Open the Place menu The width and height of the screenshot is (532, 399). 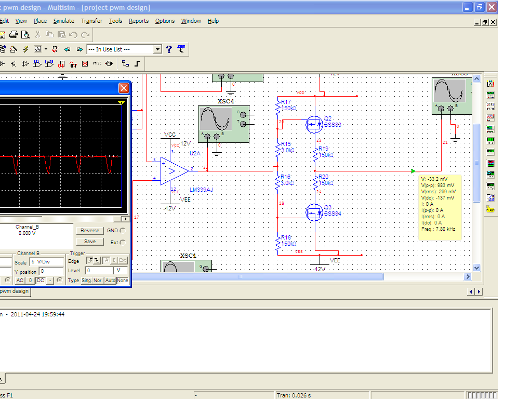(x=40, y=21)
